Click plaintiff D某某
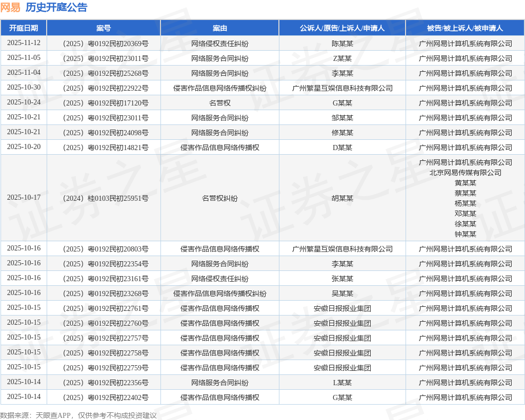The image size is (525, 420). click(x=342, y=148)
